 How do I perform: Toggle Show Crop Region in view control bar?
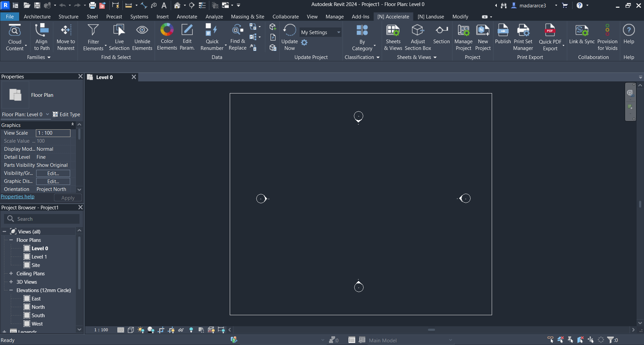click(171, 330)
